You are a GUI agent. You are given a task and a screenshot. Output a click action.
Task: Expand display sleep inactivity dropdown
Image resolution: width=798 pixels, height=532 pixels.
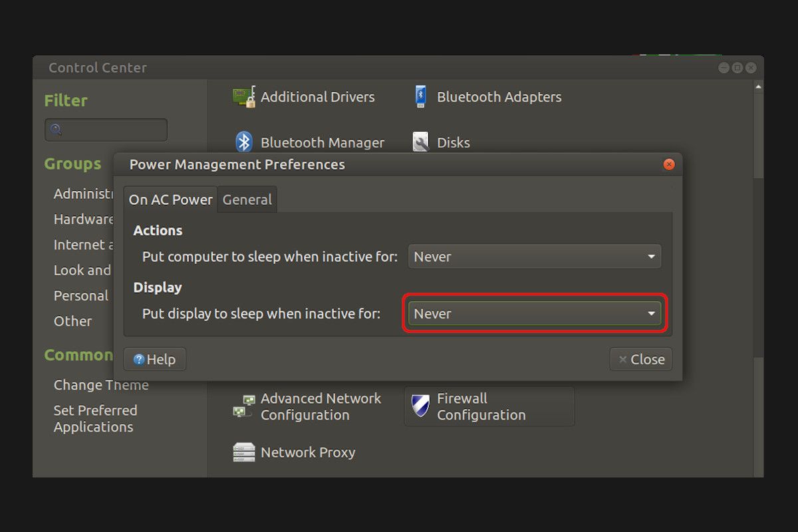coord(534,314)
